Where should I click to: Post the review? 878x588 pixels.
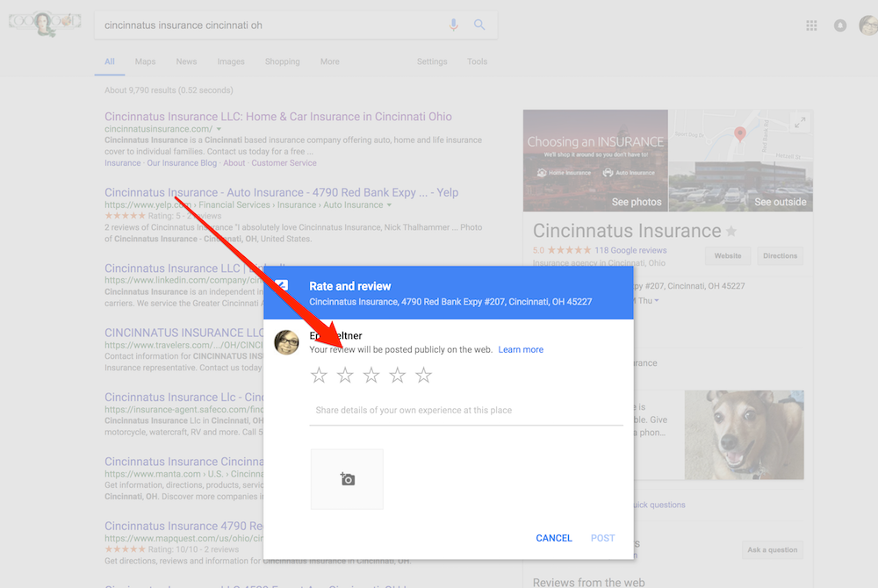(602, 538)
